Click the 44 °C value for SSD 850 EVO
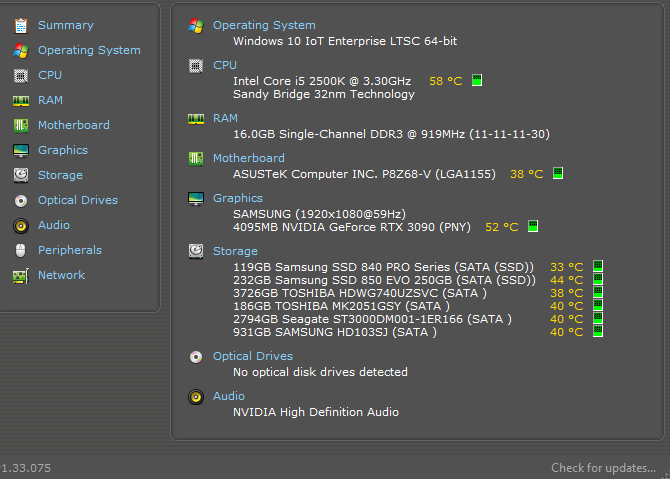 tap(567, 280)
